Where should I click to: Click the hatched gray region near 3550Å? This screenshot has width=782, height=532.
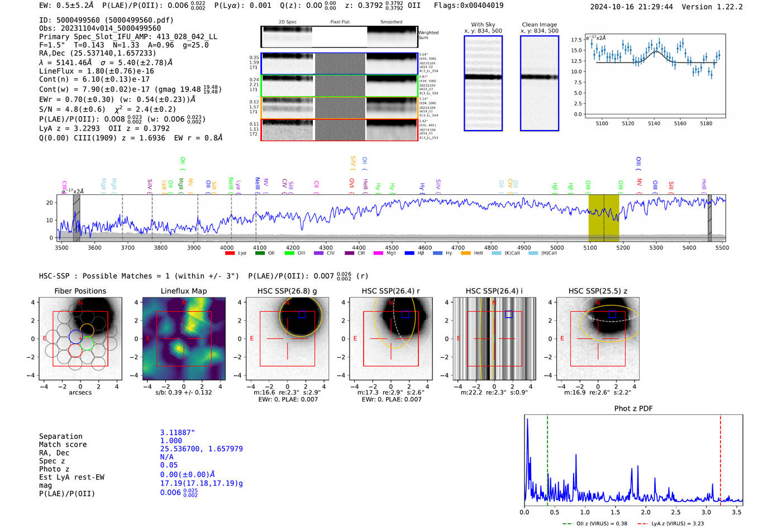(x=77, y=218)
